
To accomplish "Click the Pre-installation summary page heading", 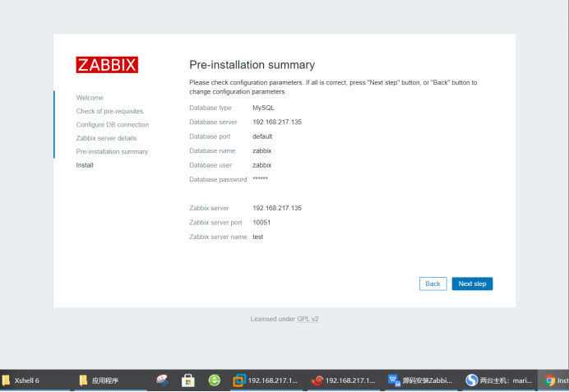I will point(252,65).
